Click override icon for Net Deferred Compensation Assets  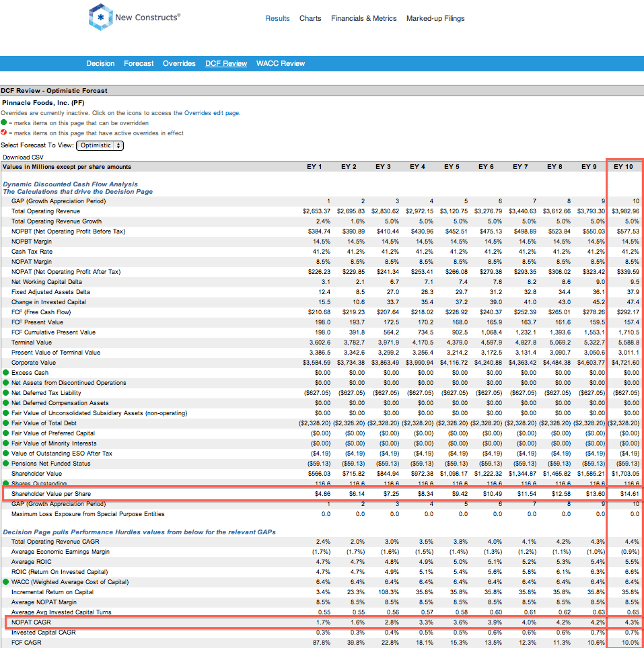pos(6,403)
